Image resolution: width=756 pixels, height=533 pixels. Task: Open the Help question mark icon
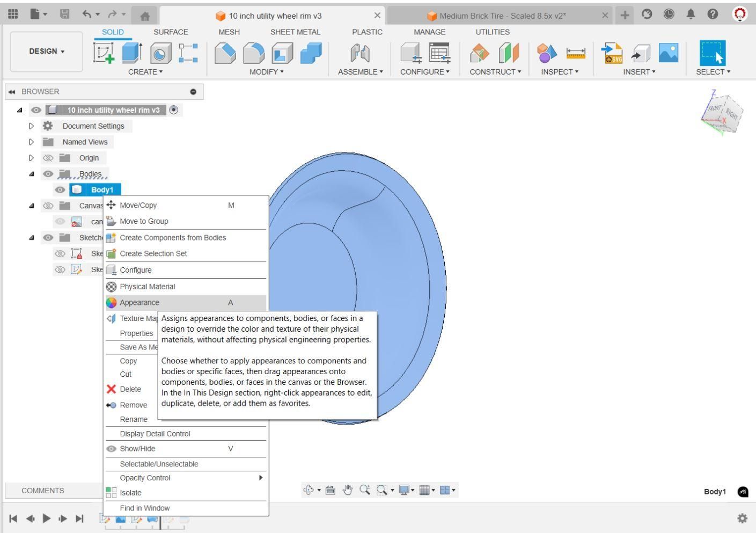click(713, 15)
